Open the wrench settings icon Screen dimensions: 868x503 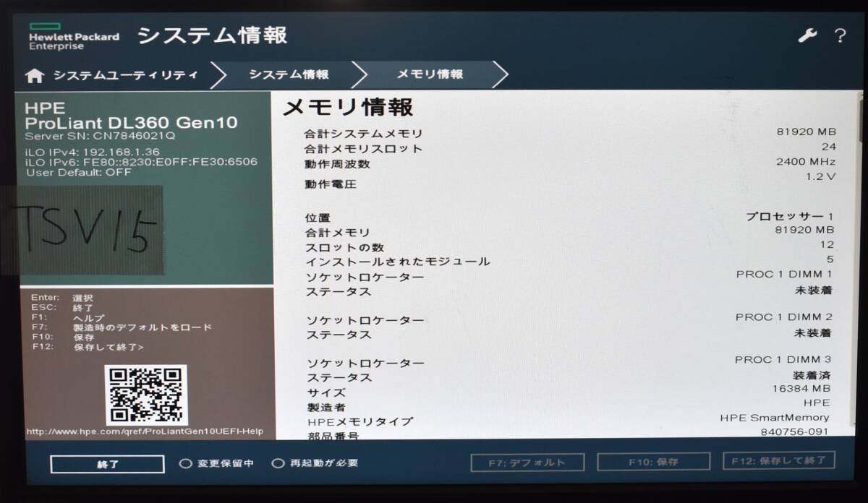coord(807,35)
